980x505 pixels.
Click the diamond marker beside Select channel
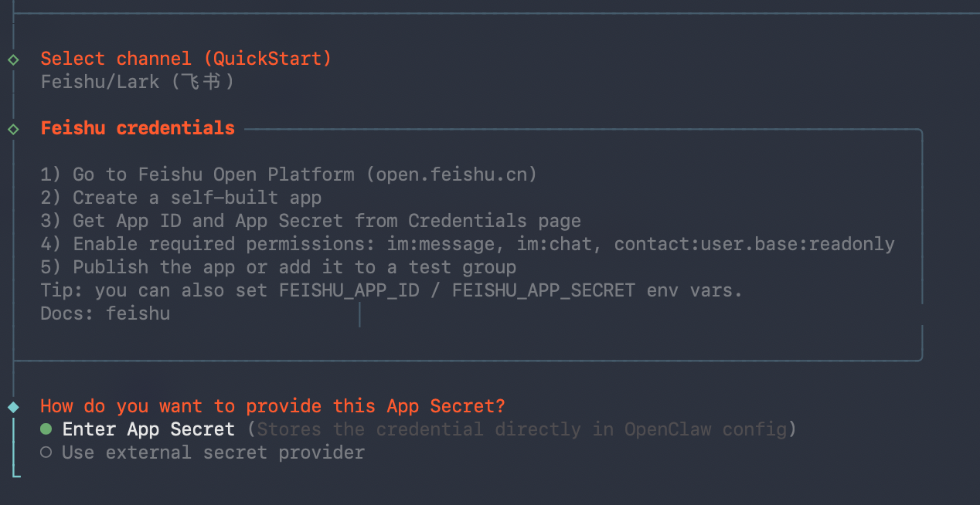tap(13, 59)
